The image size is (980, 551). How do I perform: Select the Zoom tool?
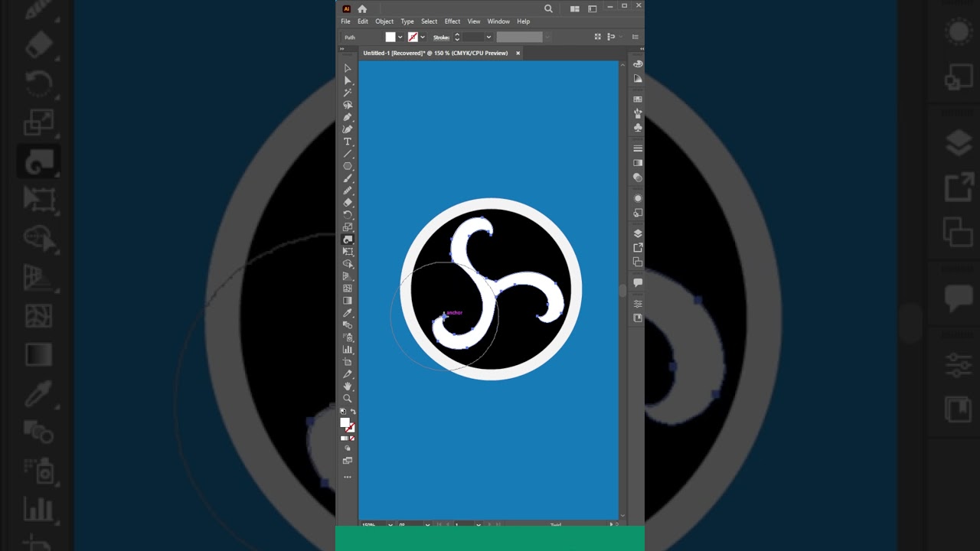[x=348, y=399]
